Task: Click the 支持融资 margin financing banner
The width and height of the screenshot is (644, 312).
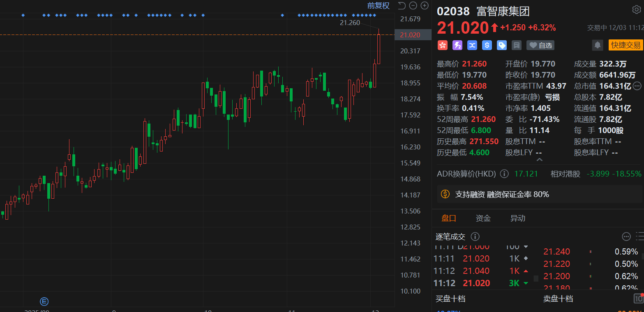Action: click(x=501, y=194)
